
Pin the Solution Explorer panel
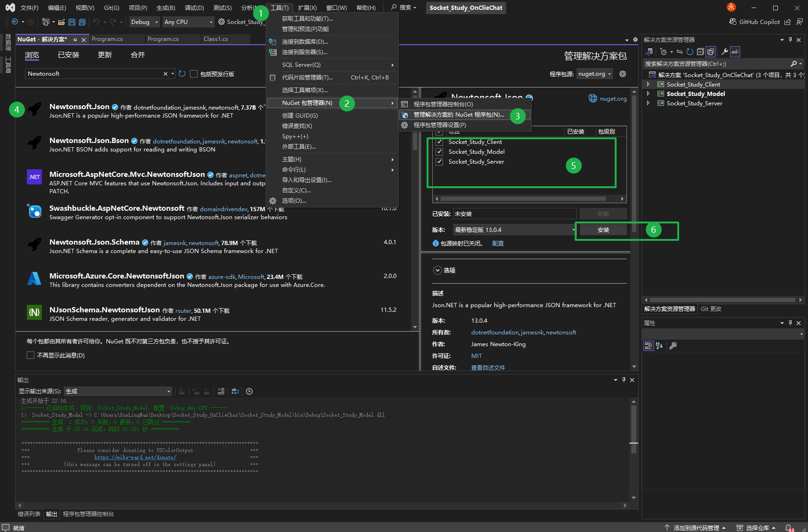click(790, 40)
